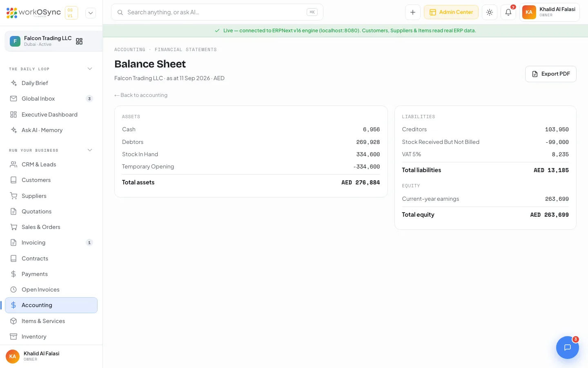Click the Suppliers cart icon
The height and width of the screenshot is (368, 588).
(13, 196)
